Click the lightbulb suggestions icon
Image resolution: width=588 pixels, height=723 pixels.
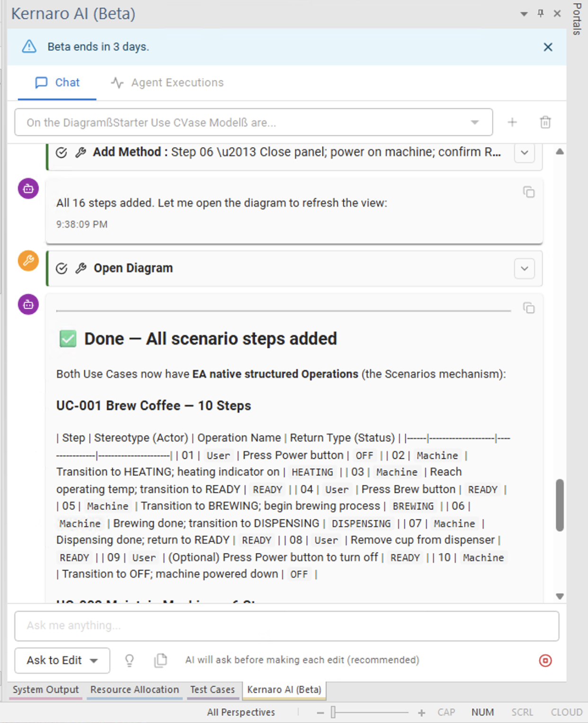[x=129, y=660]
